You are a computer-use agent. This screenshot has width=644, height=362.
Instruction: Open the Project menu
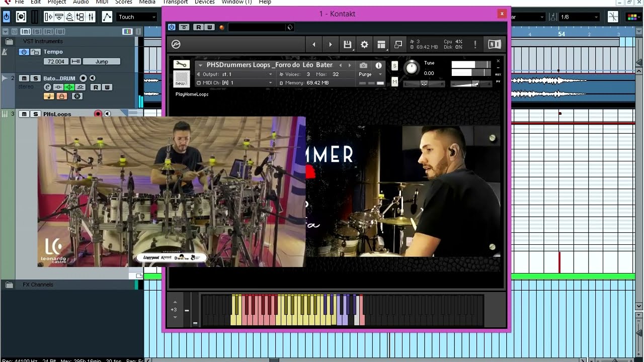click(57, 2)
